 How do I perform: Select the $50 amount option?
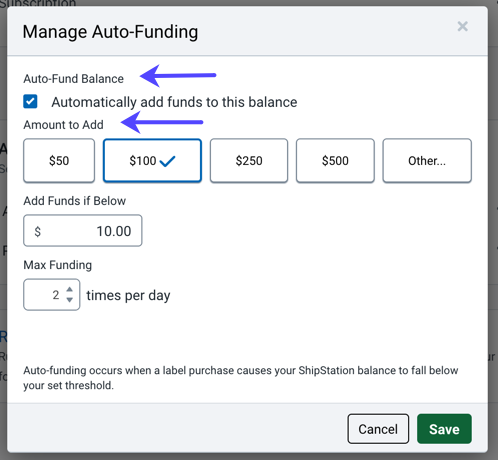[x=59, y=161]
